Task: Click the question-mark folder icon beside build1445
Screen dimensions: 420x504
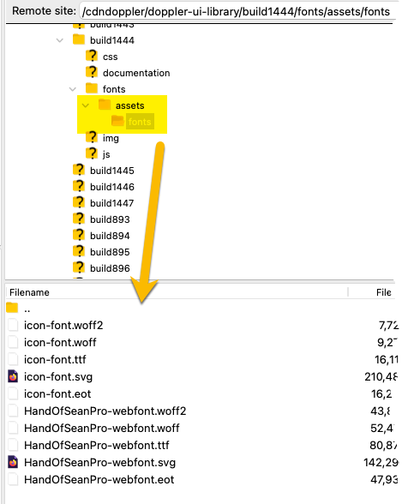Action: point(79,170)
